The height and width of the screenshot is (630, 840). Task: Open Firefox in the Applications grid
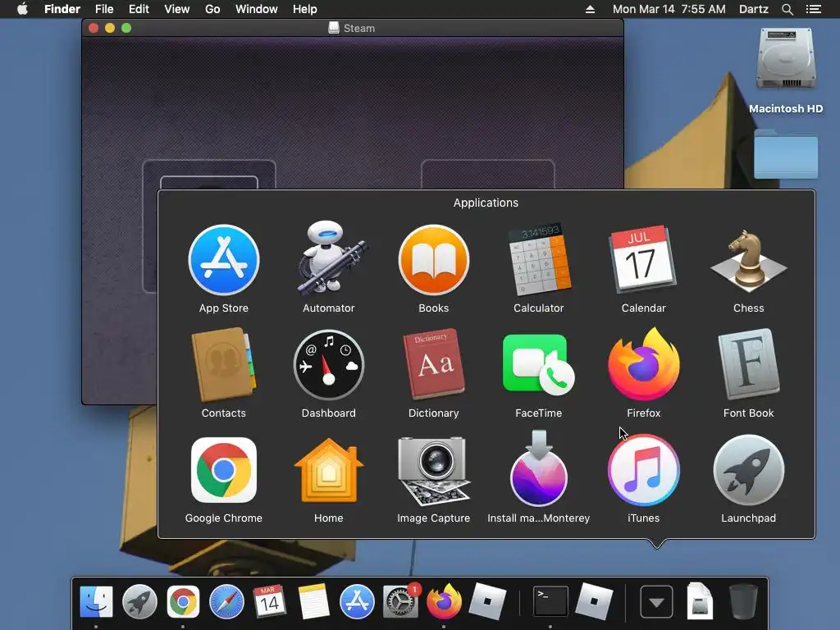[x=643, y=364]
